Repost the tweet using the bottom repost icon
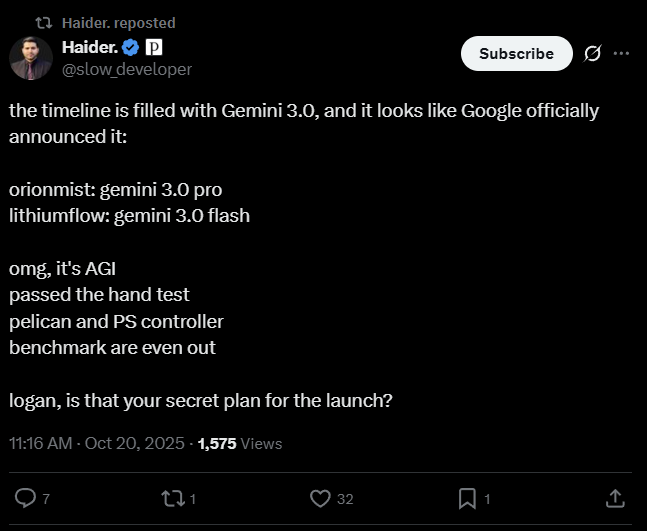Image resolution: width=647 pixels, height=531 pixels. [173, 498]
